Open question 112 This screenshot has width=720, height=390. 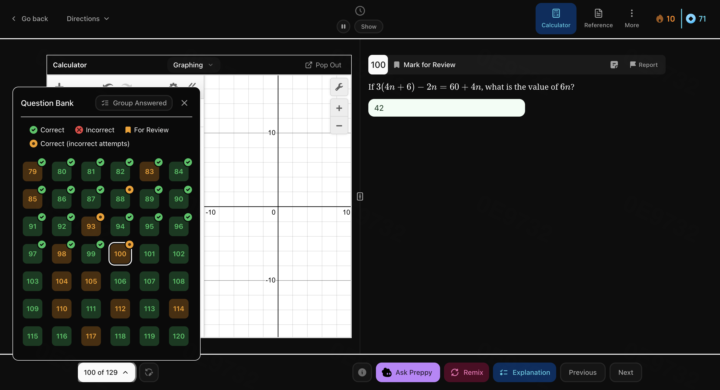[120, 309]
